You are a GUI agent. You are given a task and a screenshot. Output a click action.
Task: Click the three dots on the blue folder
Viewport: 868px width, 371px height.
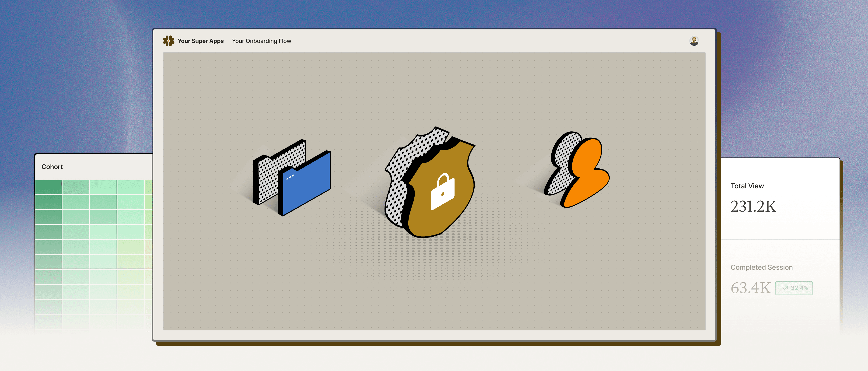pyautogui.click(x=290, y=177)
